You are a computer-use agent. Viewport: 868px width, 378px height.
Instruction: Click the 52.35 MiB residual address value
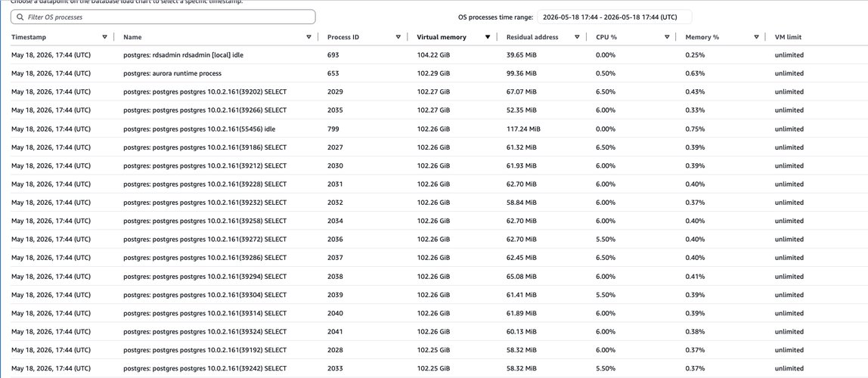coord(521,110)
